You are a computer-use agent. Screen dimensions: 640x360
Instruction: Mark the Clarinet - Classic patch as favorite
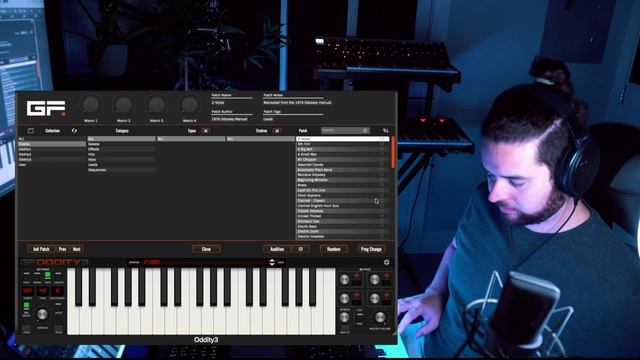point(382,200)
